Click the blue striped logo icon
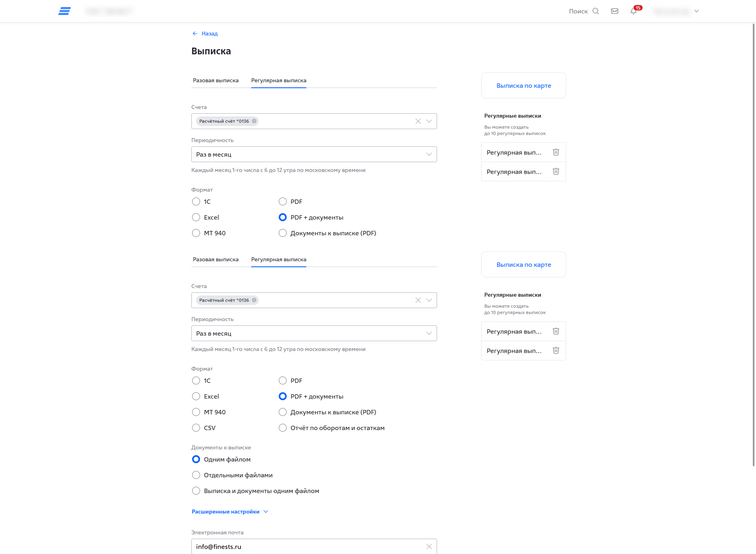Viewport: 756px width, 554px height. click(65, 11)
